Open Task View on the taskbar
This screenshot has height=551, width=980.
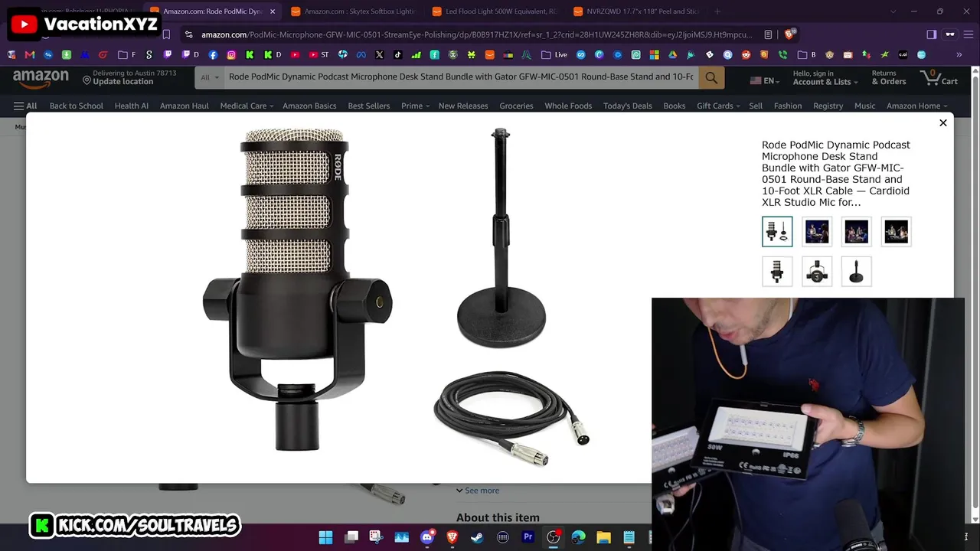coord(351,537)
